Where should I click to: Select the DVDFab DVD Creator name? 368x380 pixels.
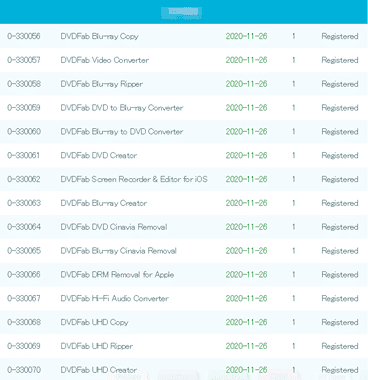pos(99,155)
